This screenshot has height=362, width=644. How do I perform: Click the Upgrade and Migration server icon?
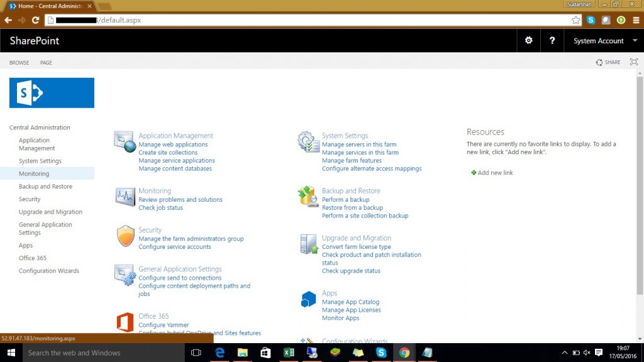[308, 244]
